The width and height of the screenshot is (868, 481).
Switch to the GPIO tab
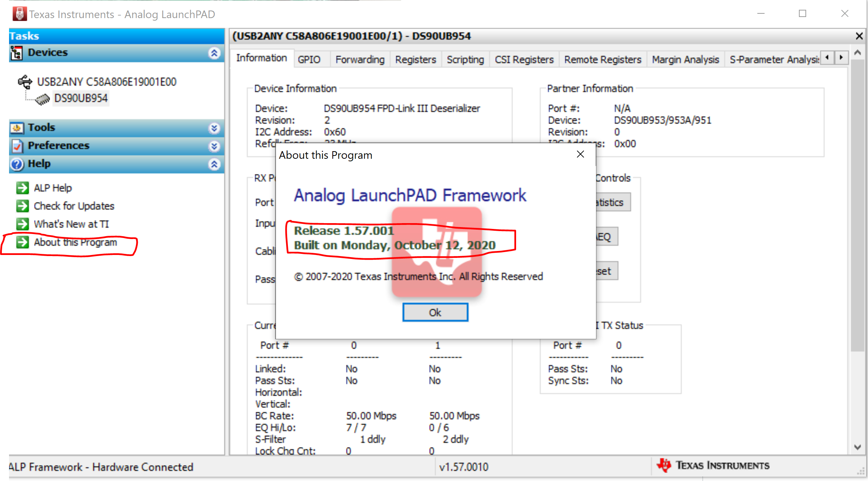click(309, 59)
